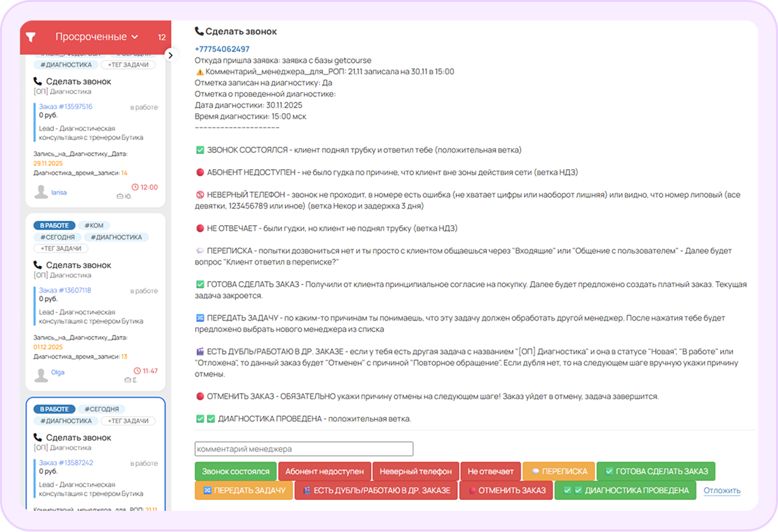Click the filter funnel icon in red header
778x532 pixels.
(x=30, y=37)
